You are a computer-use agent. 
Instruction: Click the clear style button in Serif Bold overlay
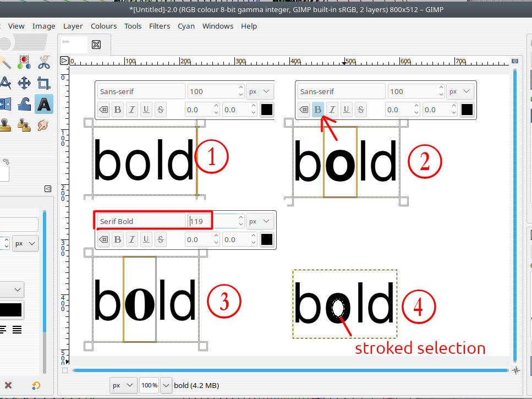pos(103,239)
